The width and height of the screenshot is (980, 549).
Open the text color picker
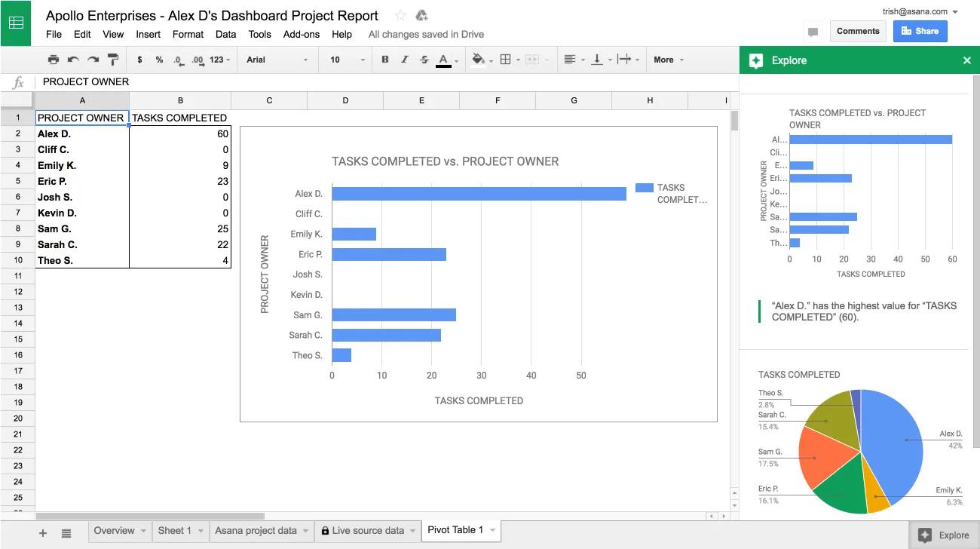(444, 59)
